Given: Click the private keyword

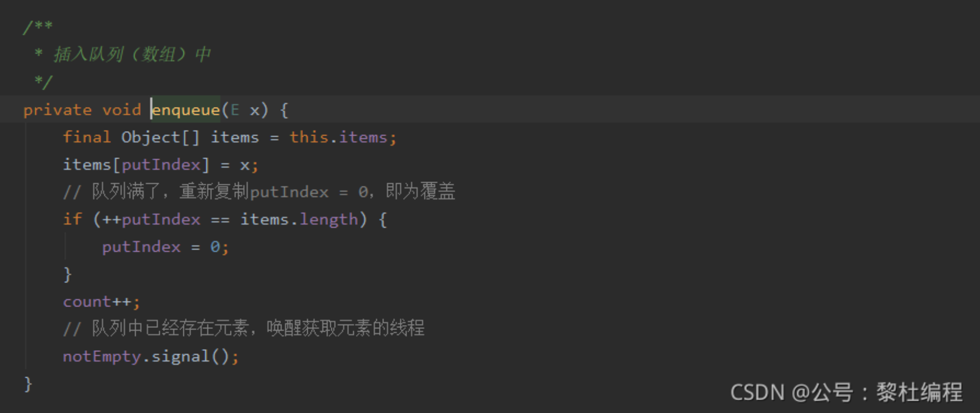Looking at the screenshot, I should click(58, 110).
